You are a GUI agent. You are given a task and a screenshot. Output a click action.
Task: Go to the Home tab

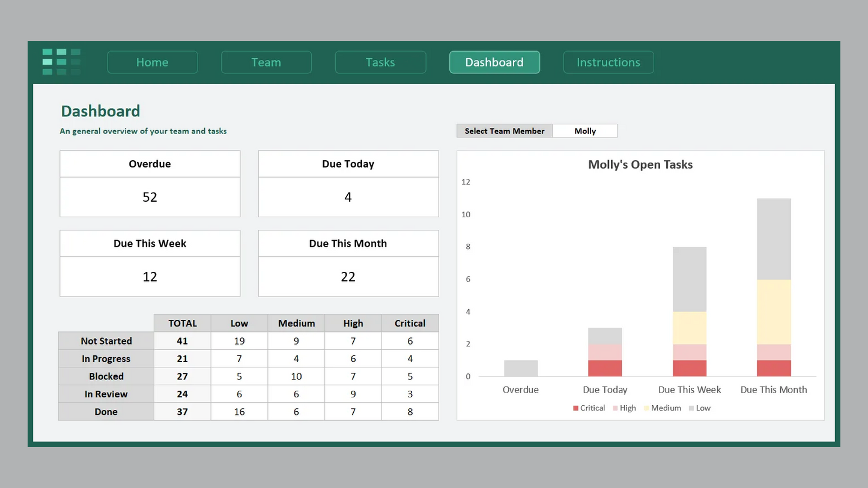click(152, 62)
